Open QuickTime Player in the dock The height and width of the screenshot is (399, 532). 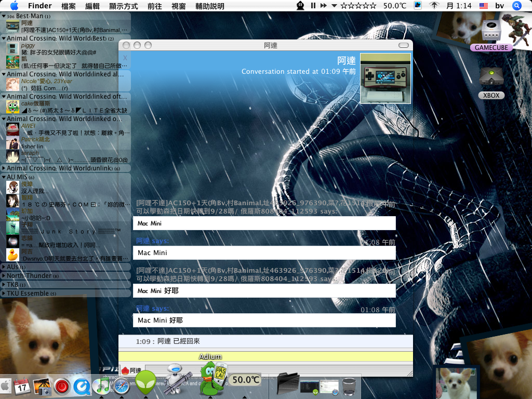[x=82, y=387]
